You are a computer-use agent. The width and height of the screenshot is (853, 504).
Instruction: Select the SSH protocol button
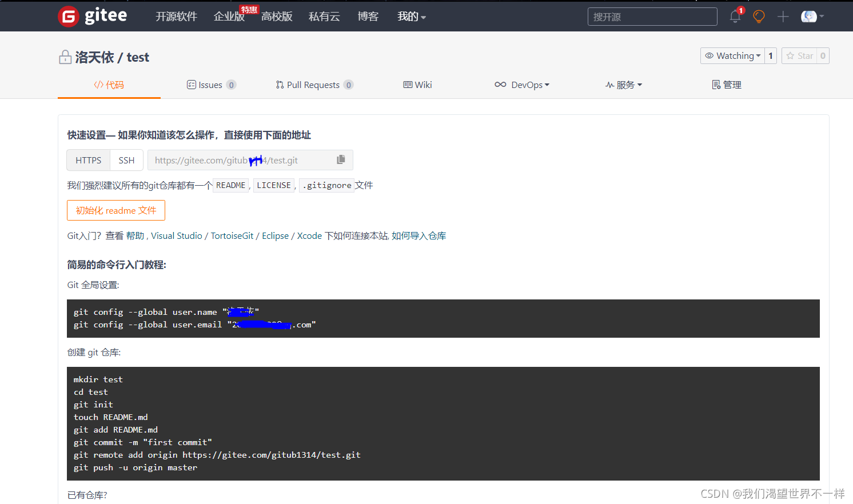pos(126,160)
